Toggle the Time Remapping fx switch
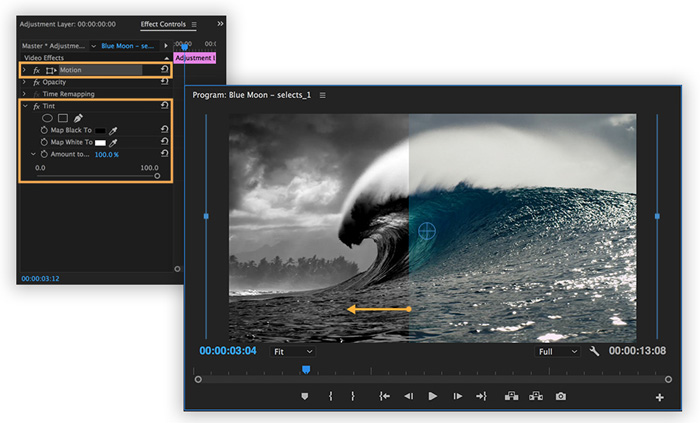 (x=37, y=94)
